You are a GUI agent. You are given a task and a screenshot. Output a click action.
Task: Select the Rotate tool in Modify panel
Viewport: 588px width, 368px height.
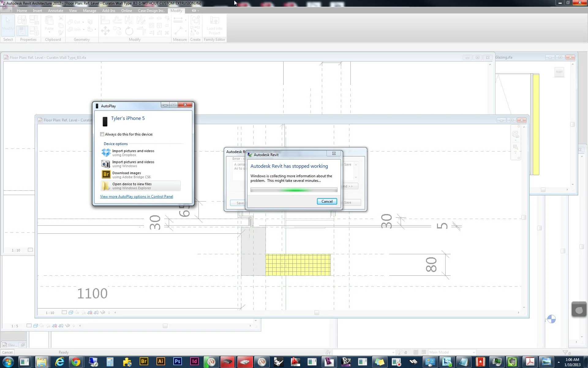(129, 31)
